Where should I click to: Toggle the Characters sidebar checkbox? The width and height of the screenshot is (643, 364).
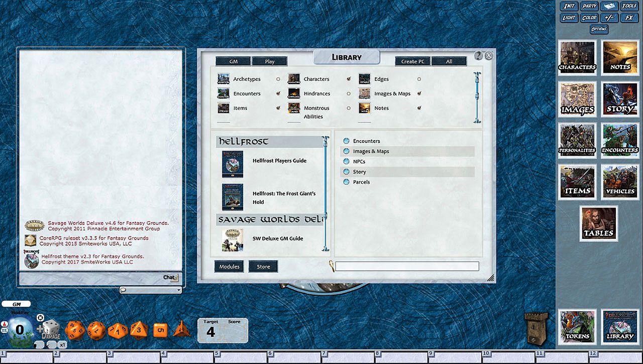coord(349,79)
